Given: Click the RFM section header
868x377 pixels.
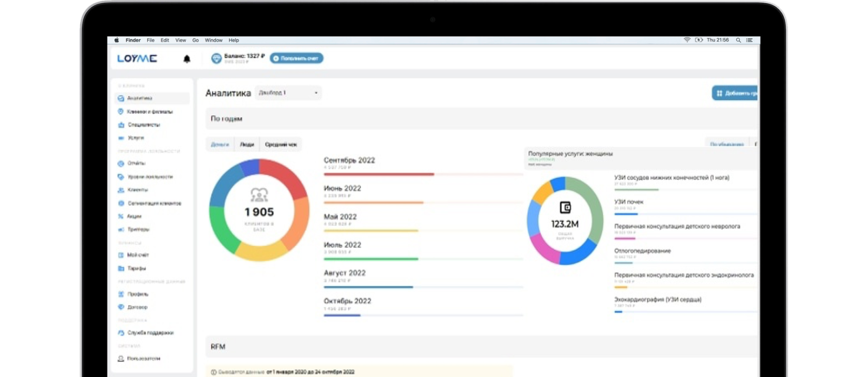Looking at the screenshot, I should pyautogui.click(x=482, y=346).
